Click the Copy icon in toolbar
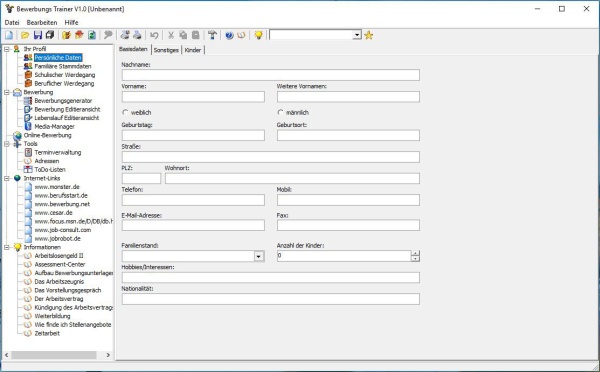 (183, 35)
